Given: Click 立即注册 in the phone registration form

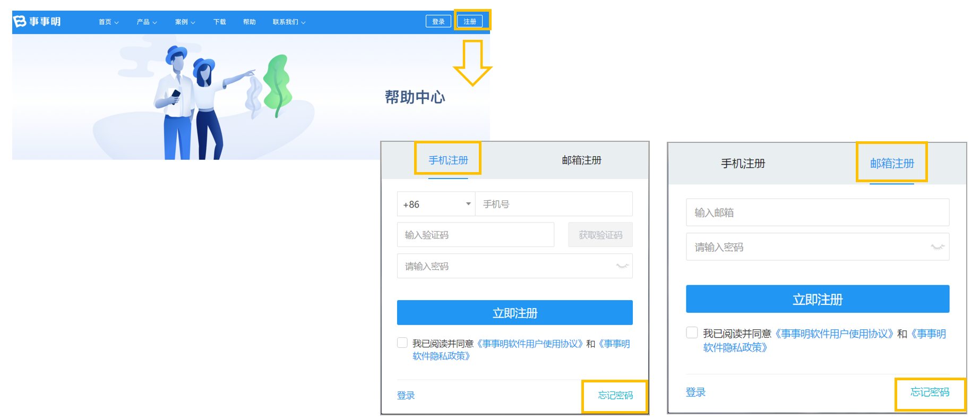Looking at the screenshot, I should pyautogui.click(x=515, y=312).
